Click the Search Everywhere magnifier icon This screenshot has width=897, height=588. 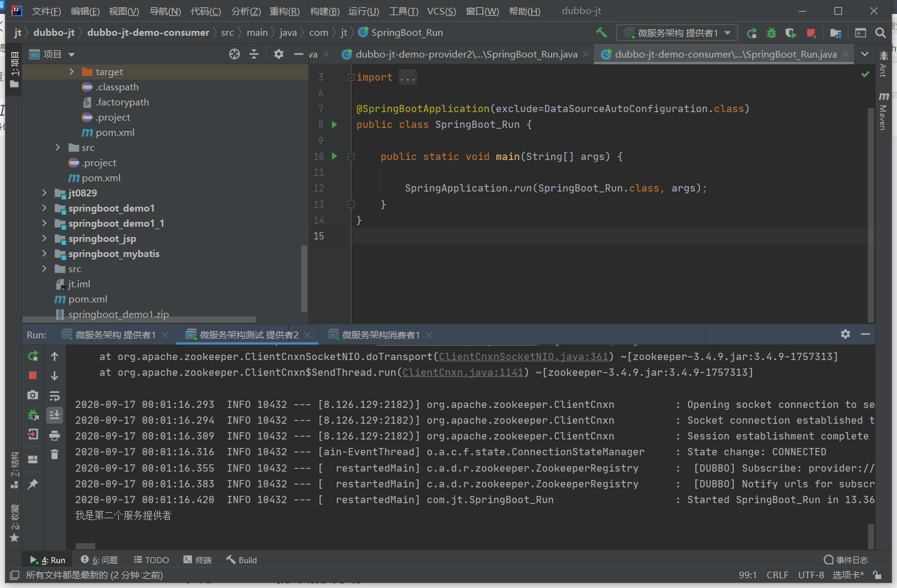(880, 33)
